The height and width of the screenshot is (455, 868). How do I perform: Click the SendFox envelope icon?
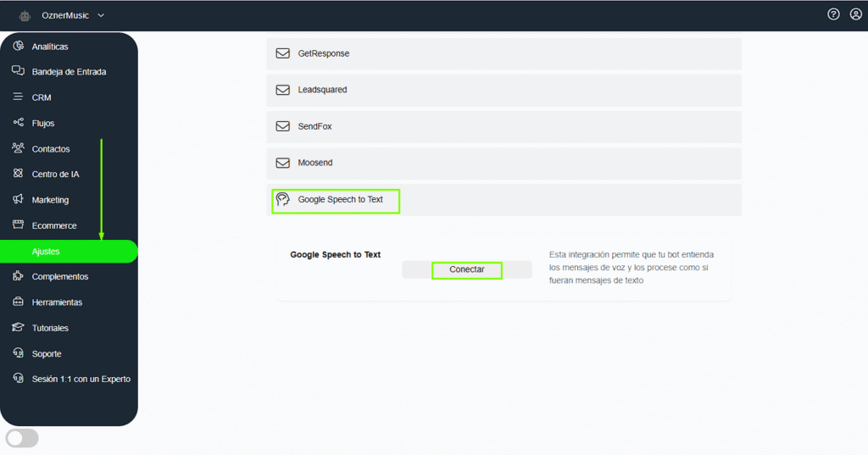pyautogui.click(x=283, y=126)
